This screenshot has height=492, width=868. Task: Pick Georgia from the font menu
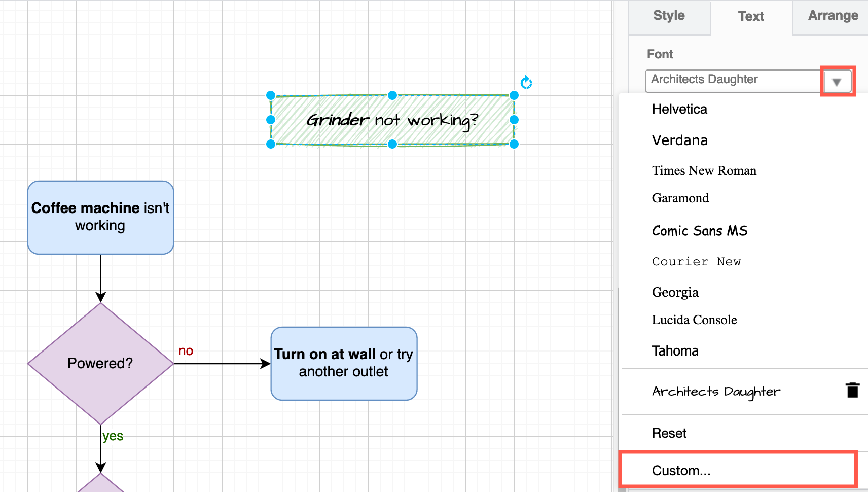pyautogui.click(x=675, y=292)
